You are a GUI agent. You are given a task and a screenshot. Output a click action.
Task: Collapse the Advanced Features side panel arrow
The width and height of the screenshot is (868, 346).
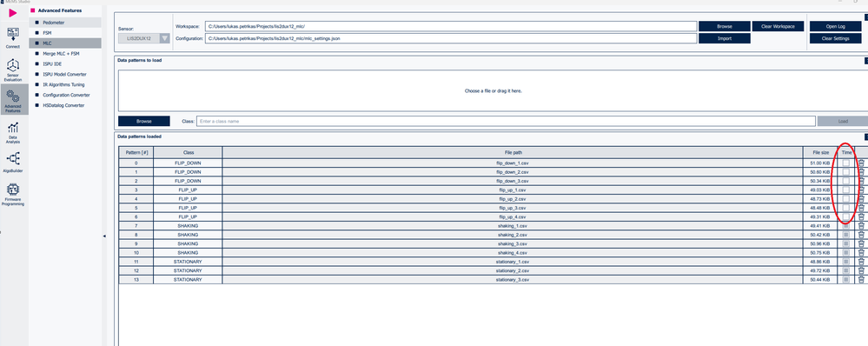pos(104,236)
